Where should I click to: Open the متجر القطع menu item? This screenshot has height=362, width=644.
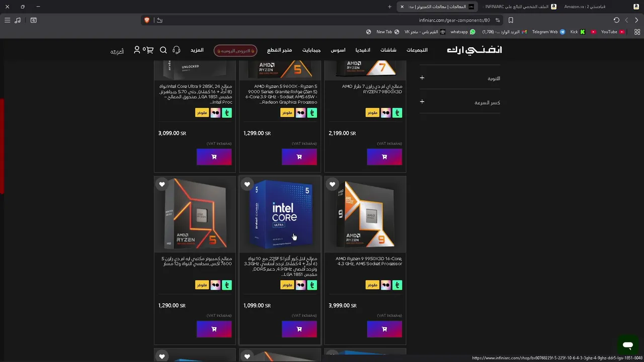pyautogui.click(x=279, y=50)
